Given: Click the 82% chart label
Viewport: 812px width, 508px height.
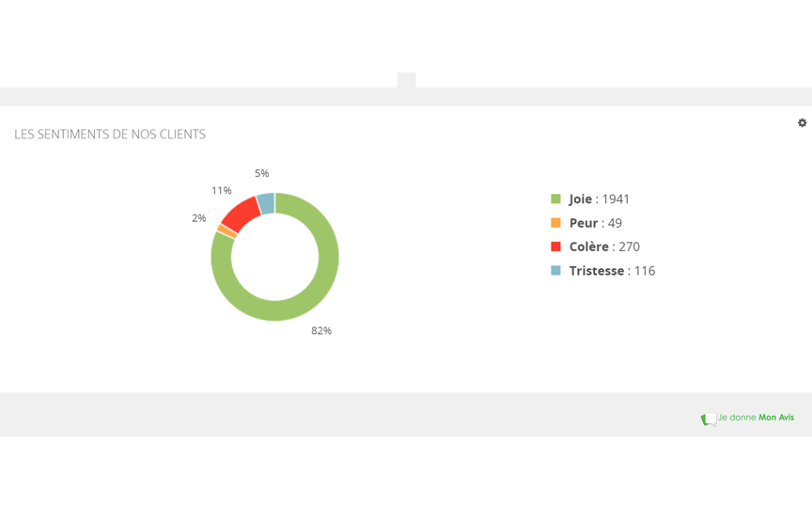Looking at the screenshot, I should pyautogui.click(x=321, y=331).
